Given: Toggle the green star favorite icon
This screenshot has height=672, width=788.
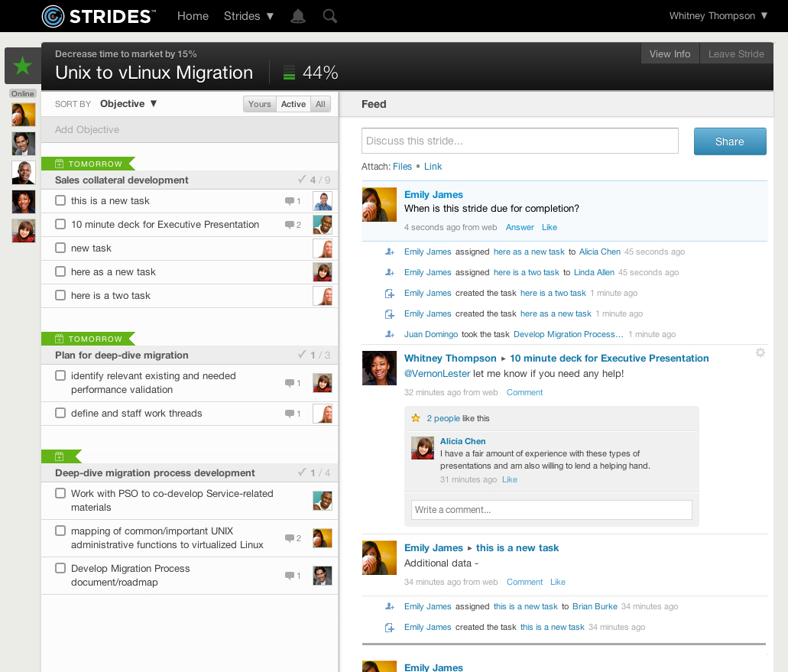Looking at the screenshot, I should [x=23, y=66].
